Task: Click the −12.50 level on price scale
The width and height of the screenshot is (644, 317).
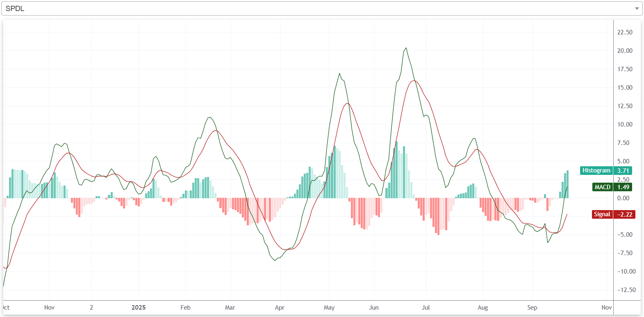Action: [x=626, y=290]
